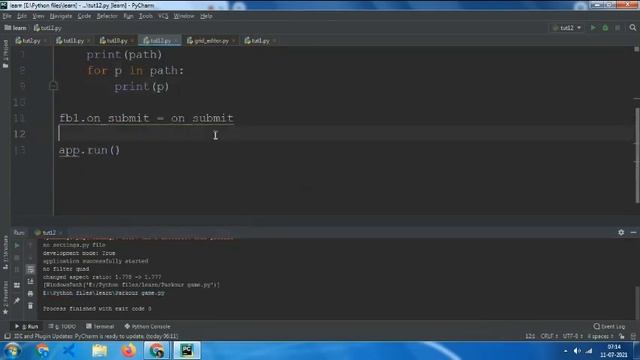Screen dimensions: 640x360
Task: Start debugging with the green bug icon
Action: coord(605,28)
